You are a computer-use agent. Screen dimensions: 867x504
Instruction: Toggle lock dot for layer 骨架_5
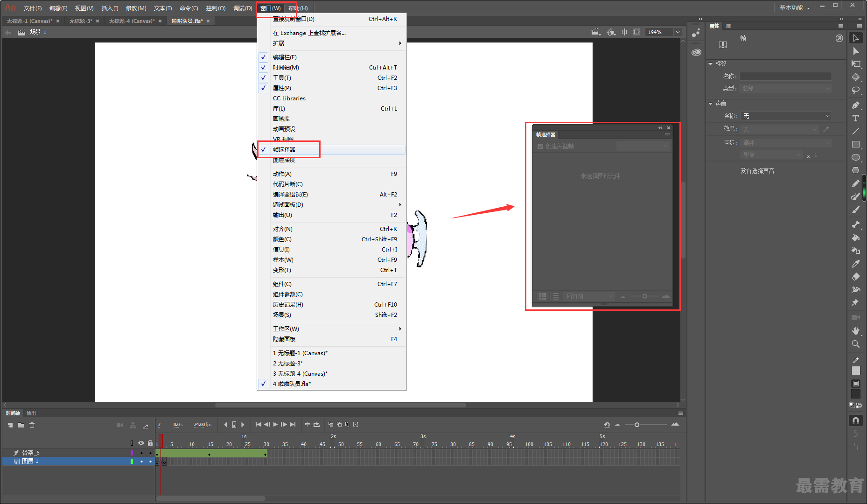[x=150, y=453]
